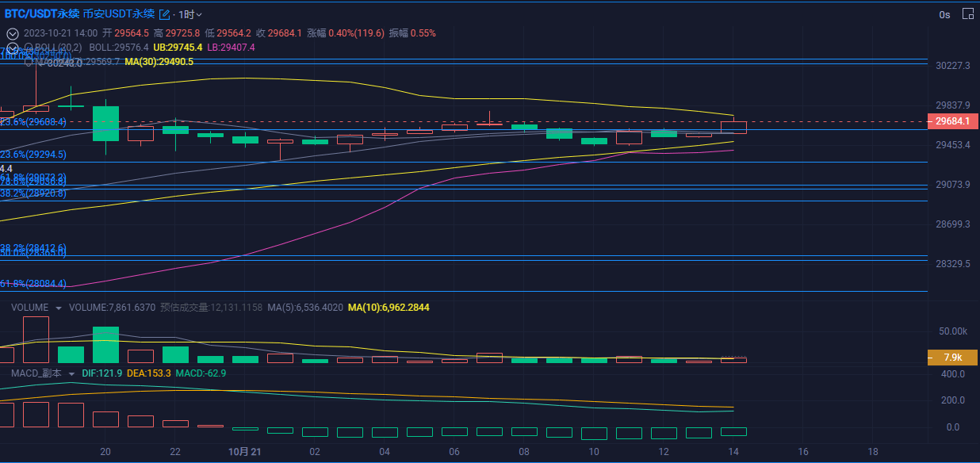The height and width of the screenshot is (463, 980).
Task: Click the fullscreen expand icon top right
Action: (x=968, y=14)
